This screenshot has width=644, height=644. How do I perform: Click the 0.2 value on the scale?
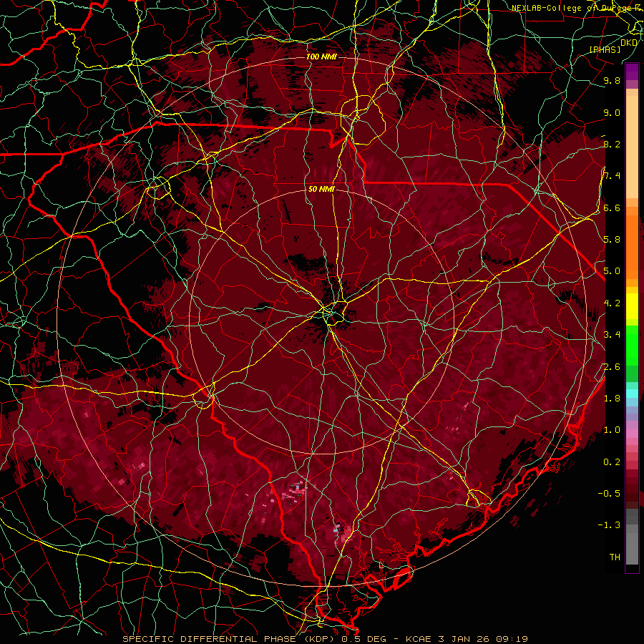pyautogui.click(x=612, y=462)
